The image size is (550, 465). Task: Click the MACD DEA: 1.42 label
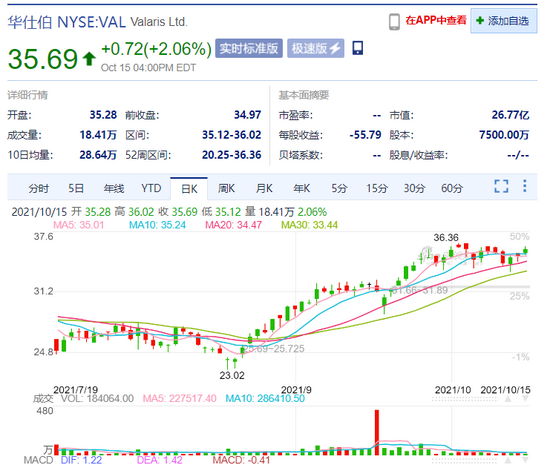tap(160, 460)
